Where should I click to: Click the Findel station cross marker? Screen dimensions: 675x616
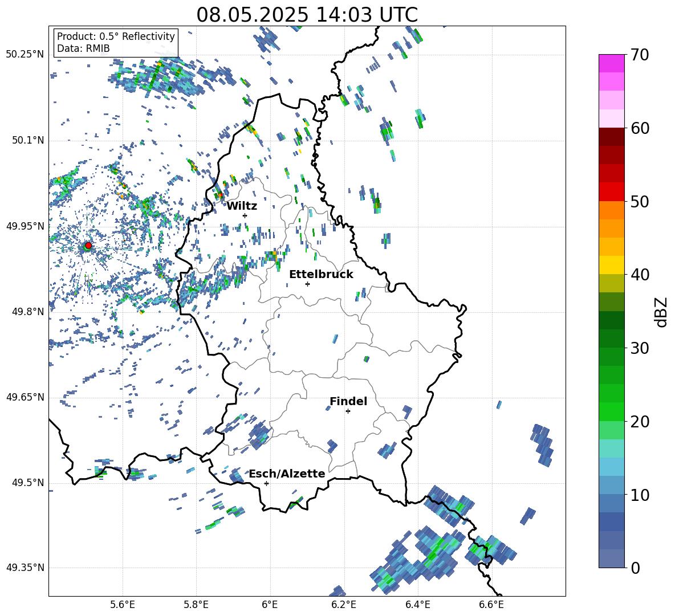348,411
